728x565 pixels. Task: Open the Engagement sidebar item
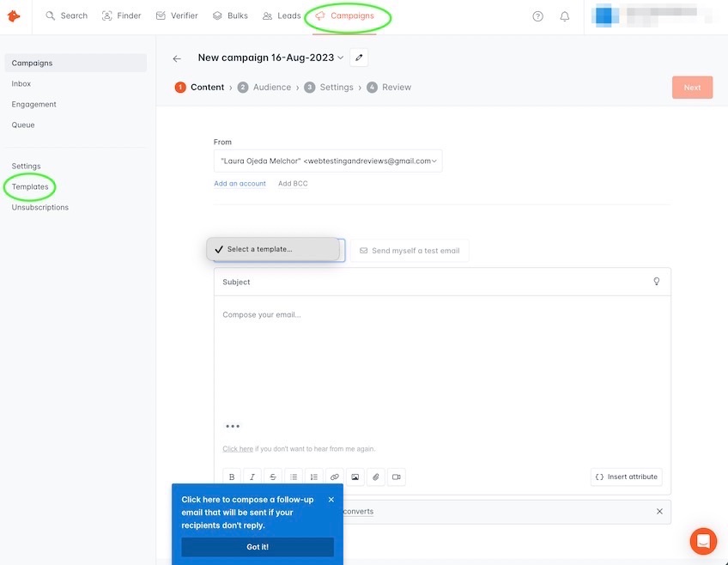pos(33,104)
